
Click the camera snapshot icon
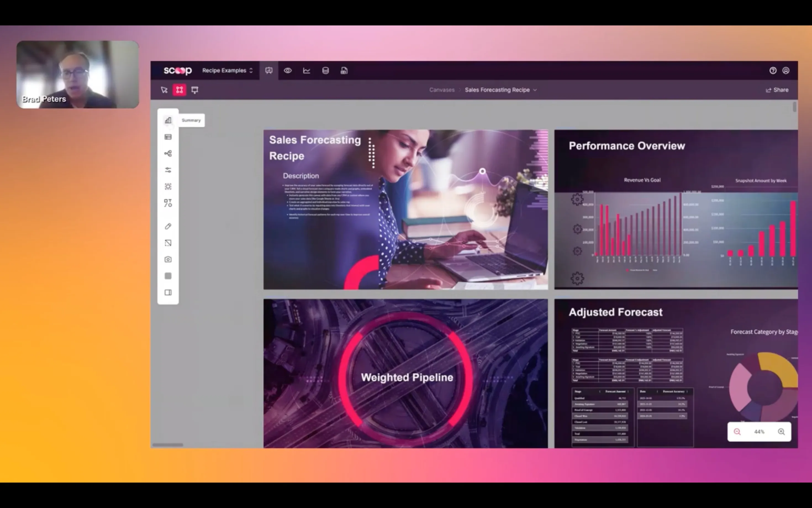[x=168, y=259]
